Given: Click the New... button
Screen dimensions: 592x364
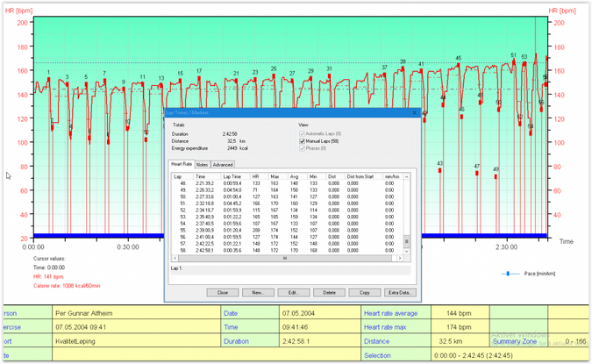Looking at the screenshot, I should coord(258,292).
